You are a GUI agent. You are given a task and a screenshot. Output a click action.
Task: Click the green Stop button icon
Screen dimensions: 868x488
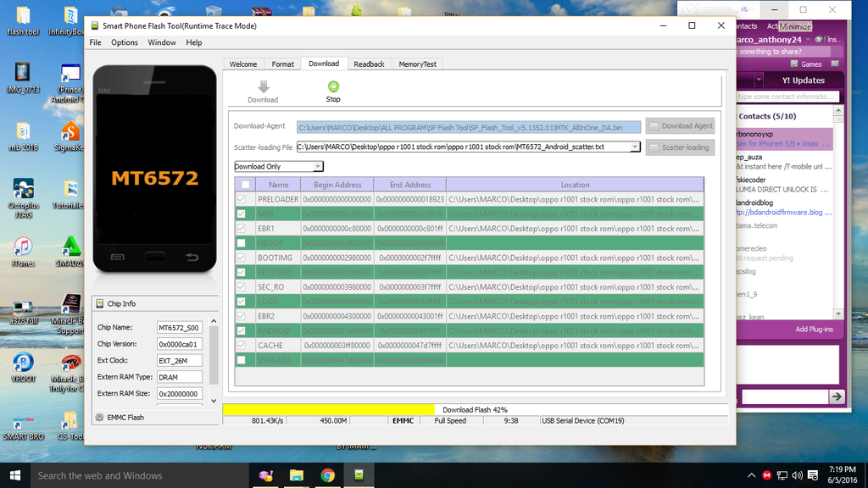point(333,86)
